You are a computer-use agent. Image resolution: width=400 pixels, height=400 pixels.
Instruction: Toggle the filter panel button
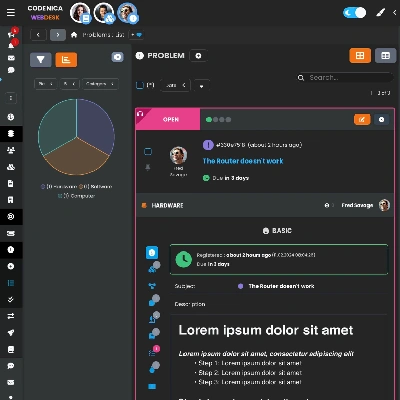(x=41, y=60)
